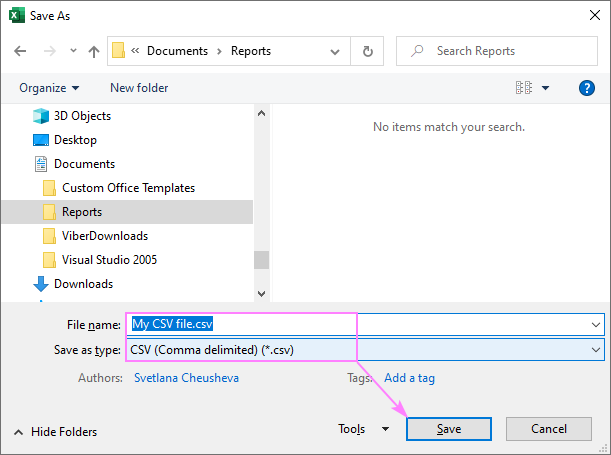
Task: Open Custom Office Templates folder
Action: 128,188
